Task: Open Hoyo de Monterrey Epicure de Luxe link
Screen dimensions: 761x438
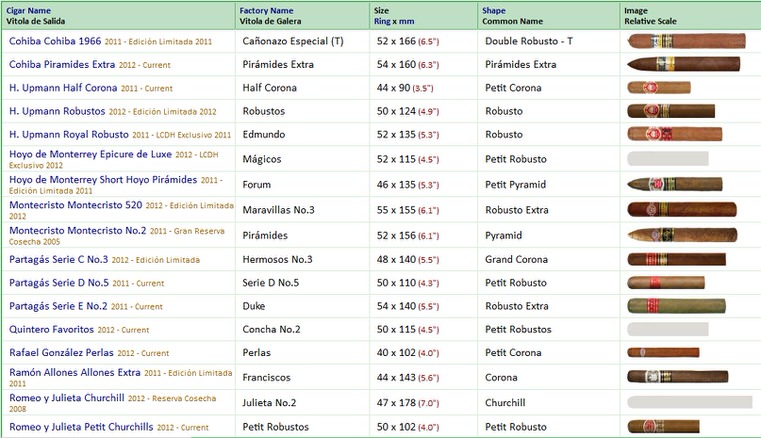Action: coord(90,154)
